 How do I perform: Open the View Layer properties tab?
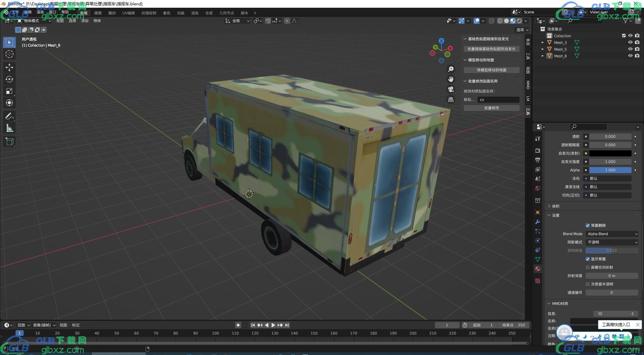pos(538,169)
